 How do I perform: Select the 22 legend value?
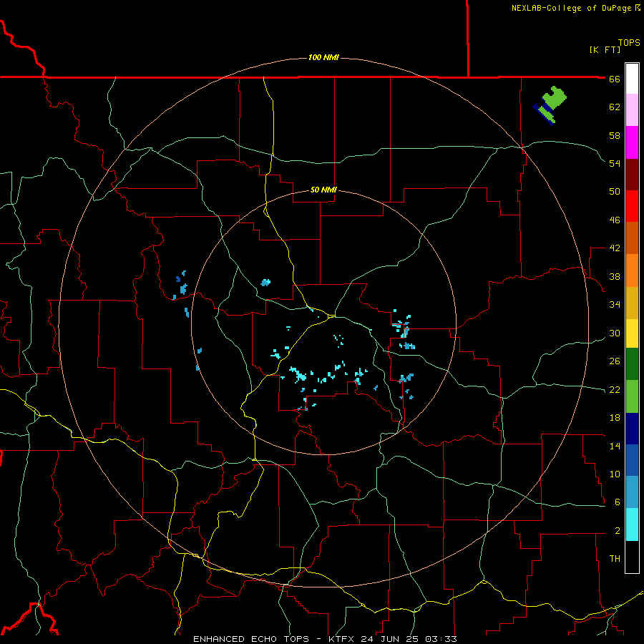tap(615, 389)
